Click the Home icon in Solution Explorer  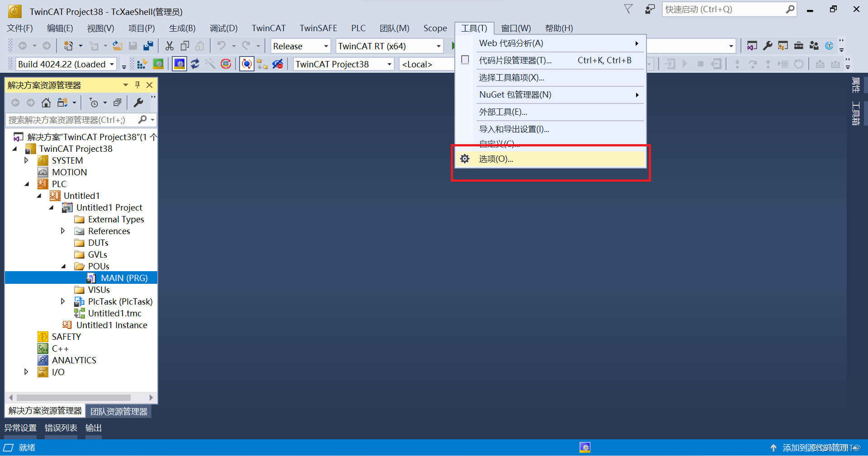46,103
